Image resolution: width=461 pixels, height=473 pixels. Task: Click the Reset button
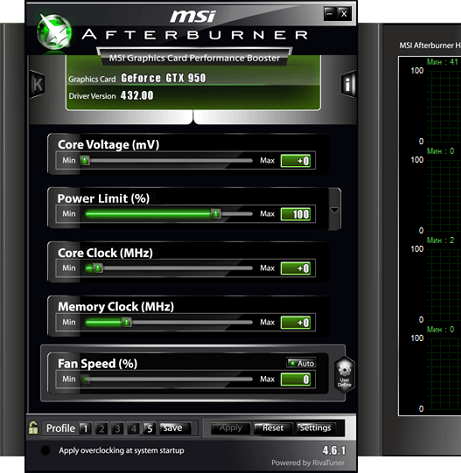click(273, 428)
